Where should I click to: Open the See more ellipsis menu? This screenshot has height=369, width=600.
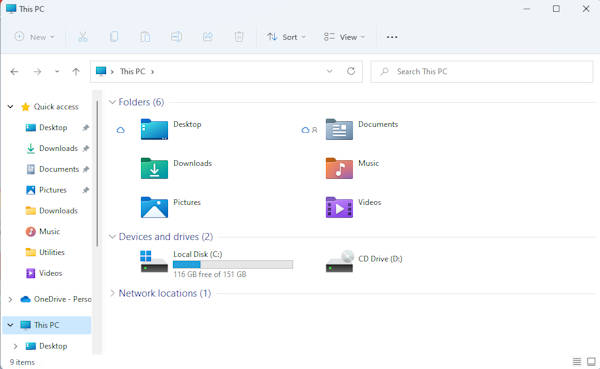click(392, 37)
